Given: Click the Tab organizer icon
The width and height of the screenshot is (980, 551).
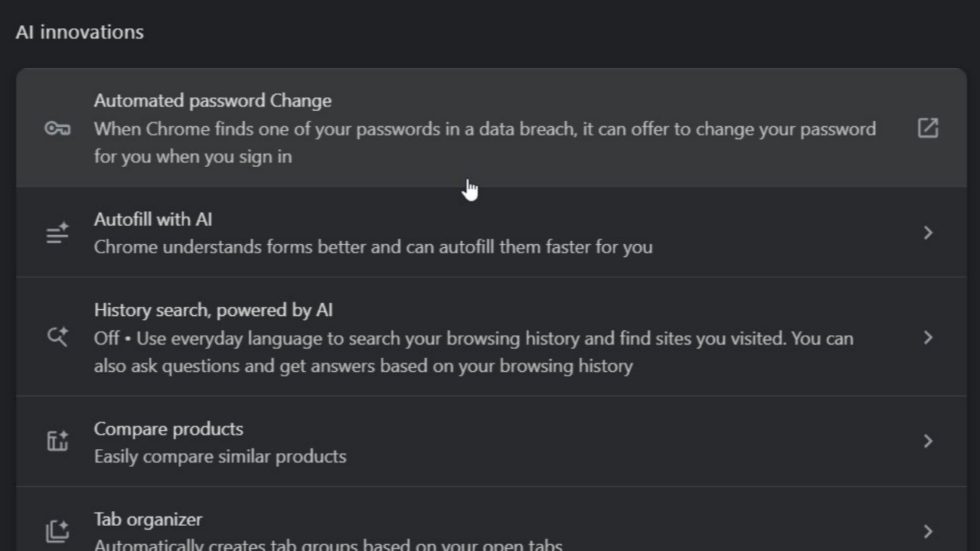Looking at the screenshot, I should tap(57, 531).
